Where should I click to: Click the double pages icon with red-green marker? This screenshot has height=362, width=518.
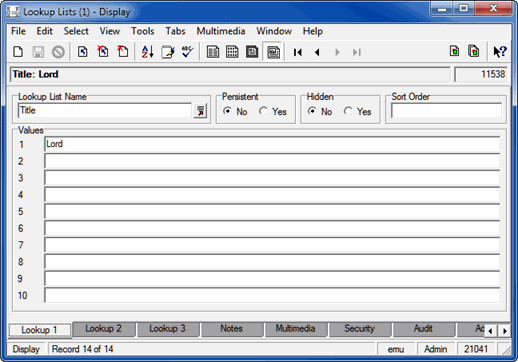click(474, 51)
